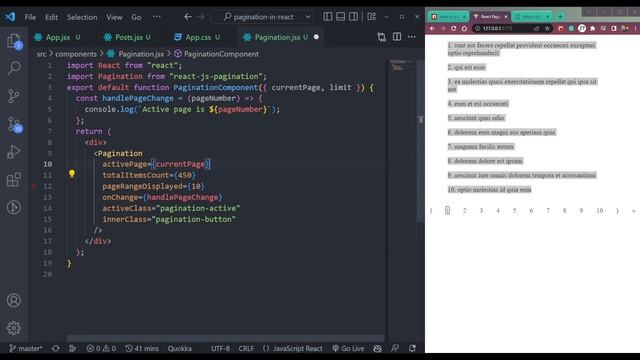Open the Edit menu
The image size is (640, 360).
[51, 17]
